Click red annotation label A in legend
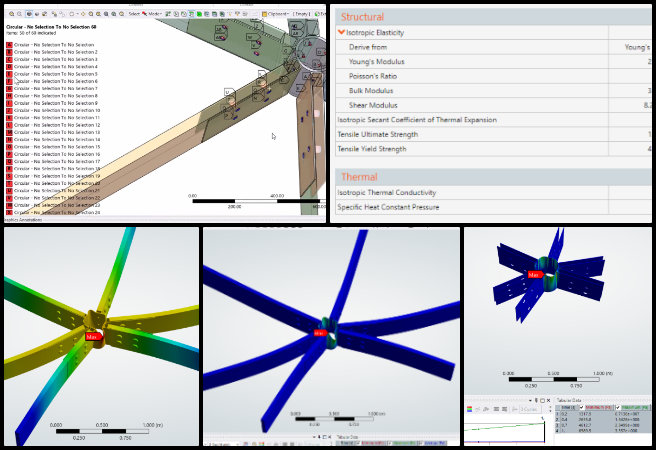 [x=9, y=45]
